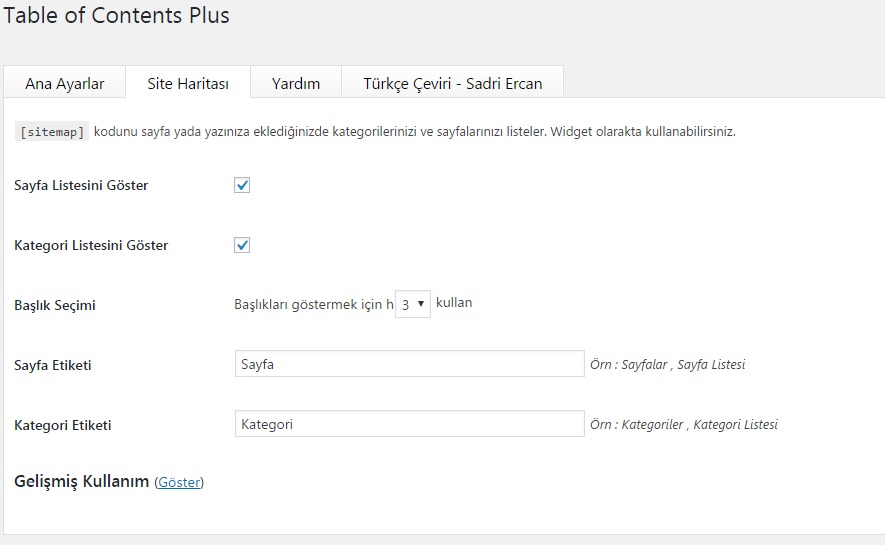Click the Kategori Etiketi label

(63, 425)
